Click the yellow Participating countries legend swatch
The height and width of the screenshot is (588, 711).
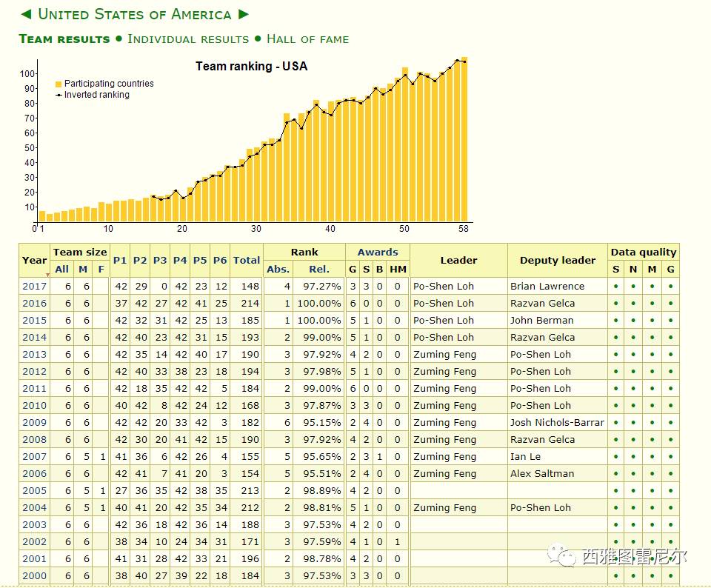[x=59, y=84]
